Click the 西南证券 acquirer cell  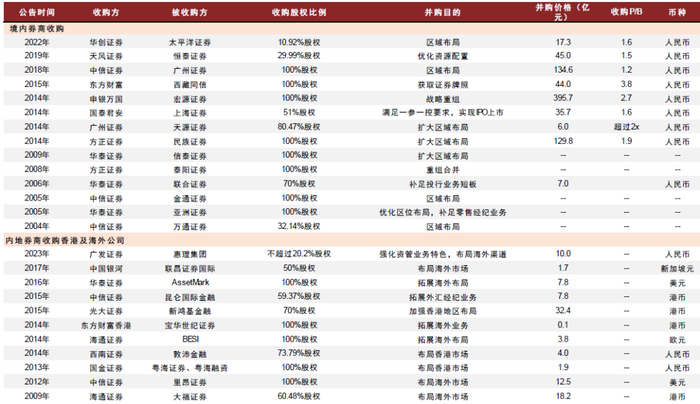[106, 354]
